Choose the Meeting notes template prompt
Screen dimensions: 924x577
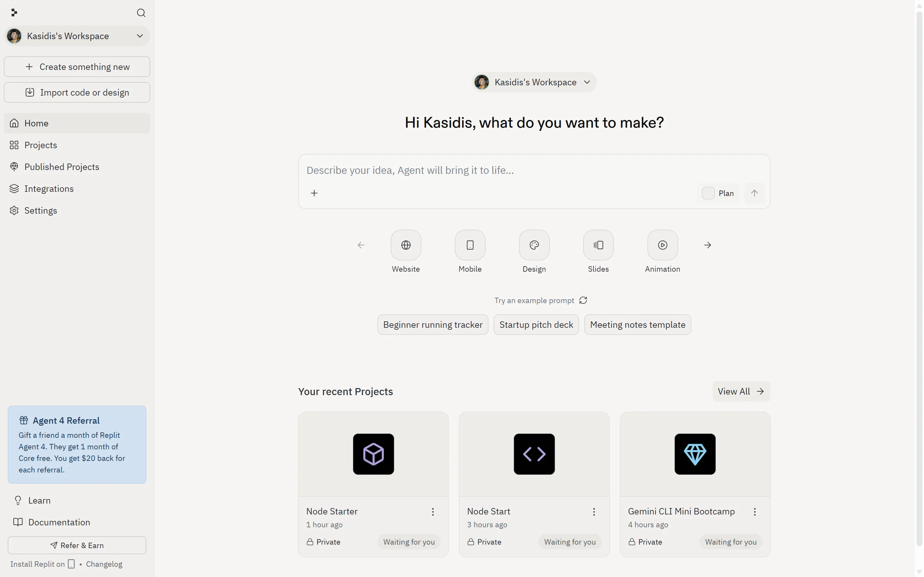tap(637, 325)
